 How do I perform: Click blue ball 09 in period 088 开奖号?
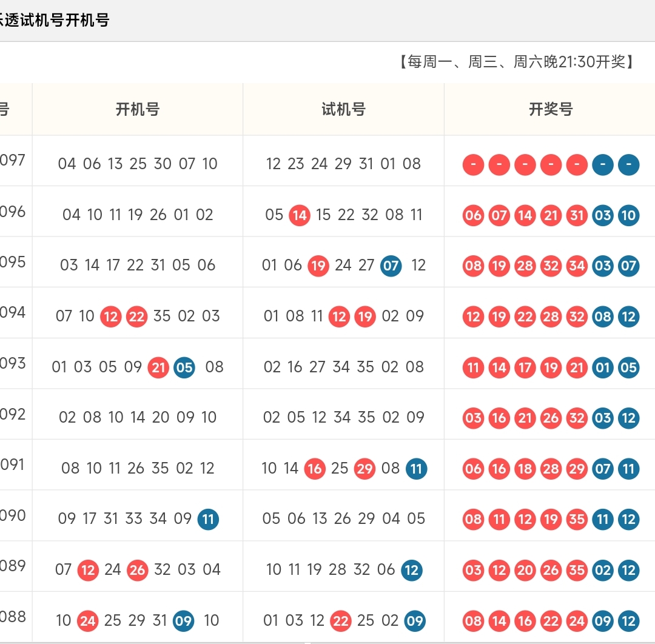[x=603, y=621]
